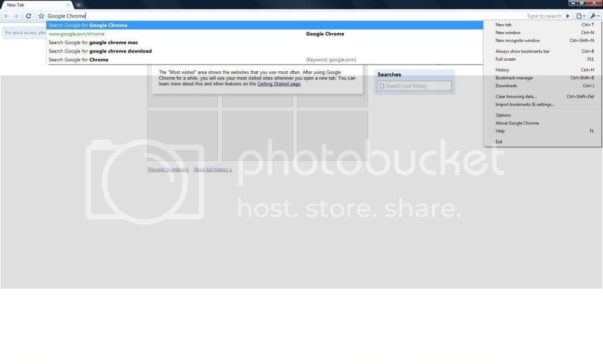Click the Getting Started page link
The width and height of the screenshot is (603, 364).
coord(279,84)
